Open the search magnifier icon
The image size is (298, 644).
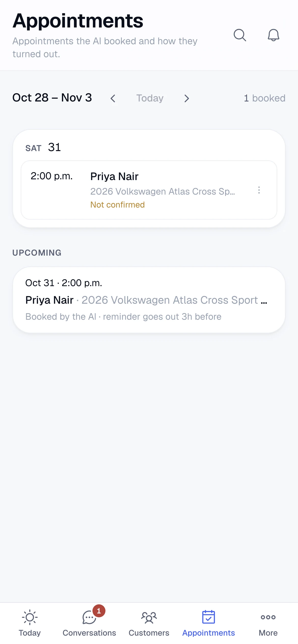click(x=240, y=35)
